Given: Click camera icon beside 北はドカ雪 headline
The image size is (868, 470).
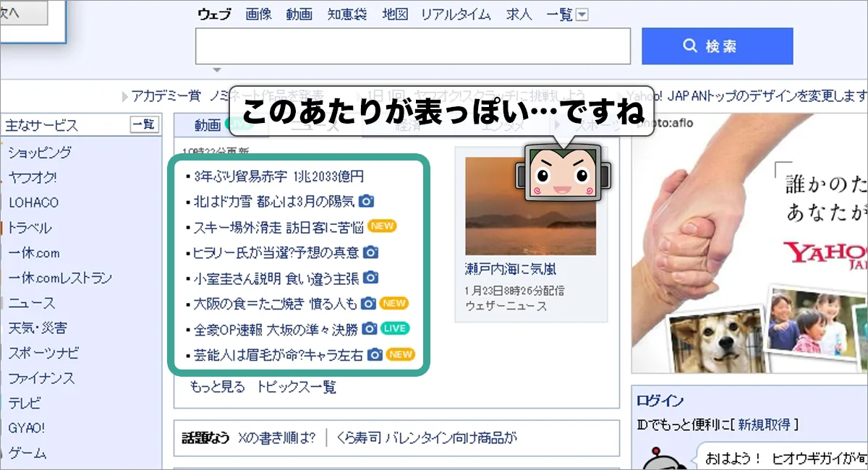Looking at the screenshot, I should click(x=367, y=201).
